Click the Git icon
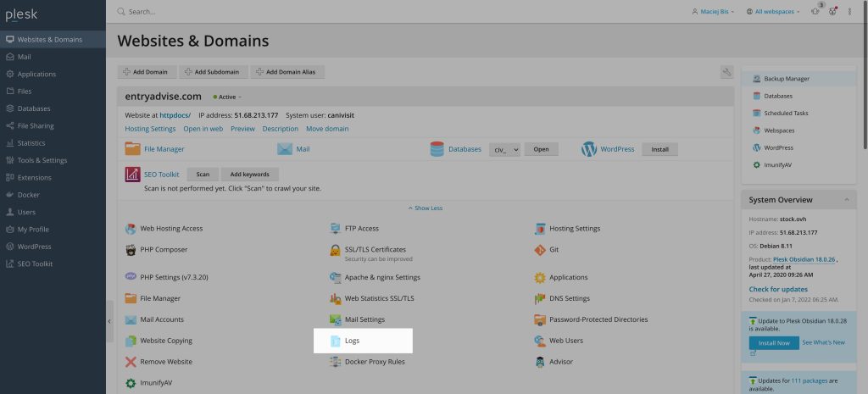The width and height of the screenshot is (868, 394). click(540, 250)
